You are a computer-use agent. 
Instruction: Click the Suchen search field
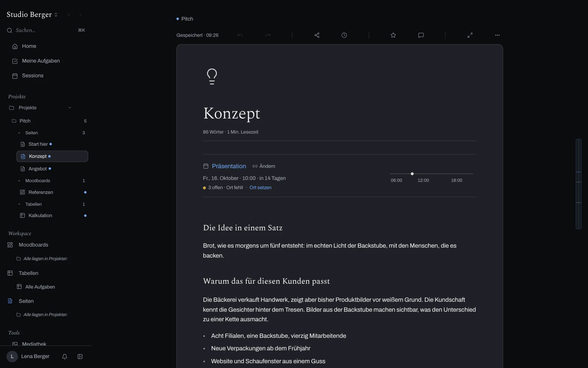pos(46,30)
